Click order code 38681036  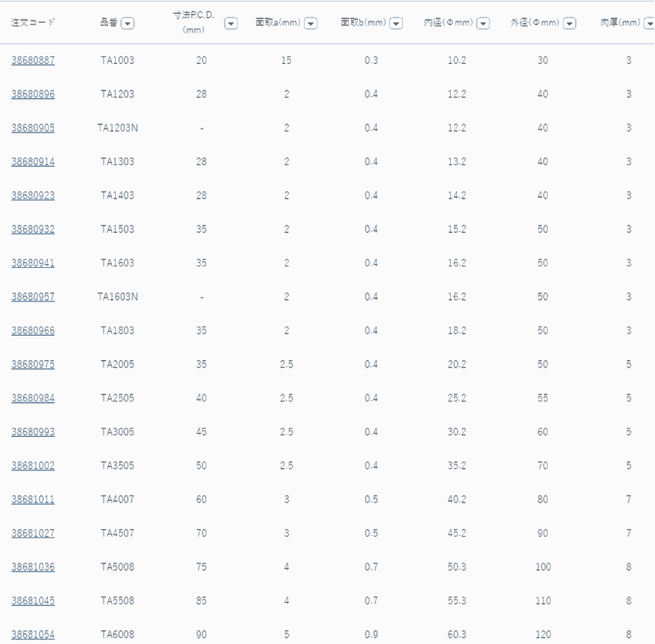33,567
